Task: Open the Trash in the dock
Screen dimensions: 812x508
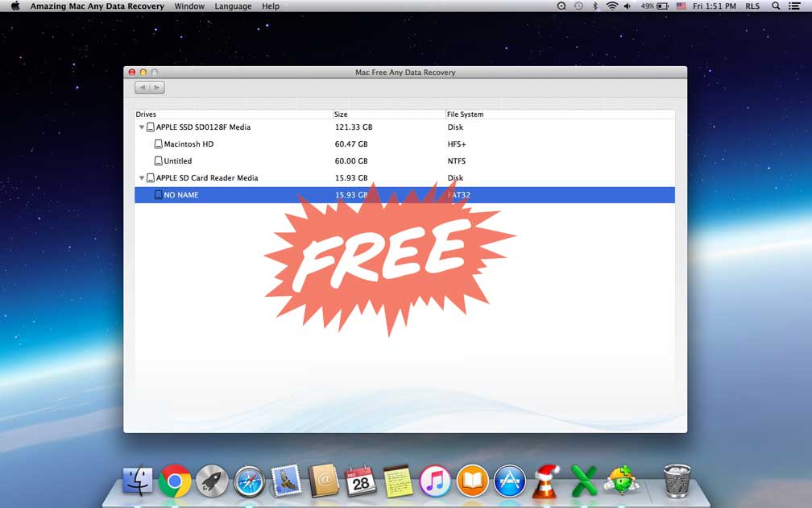Action: 677,481
